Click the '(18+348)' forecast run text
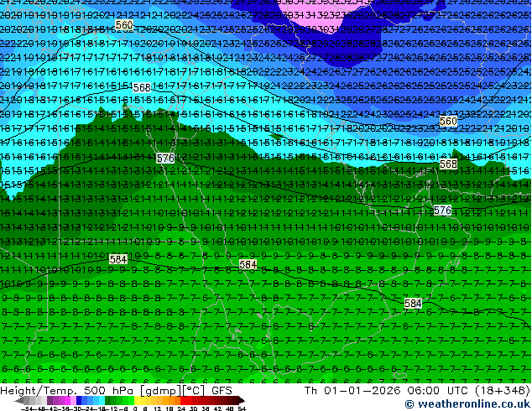Viewport: 532px width, 411px height. (502, 391)
